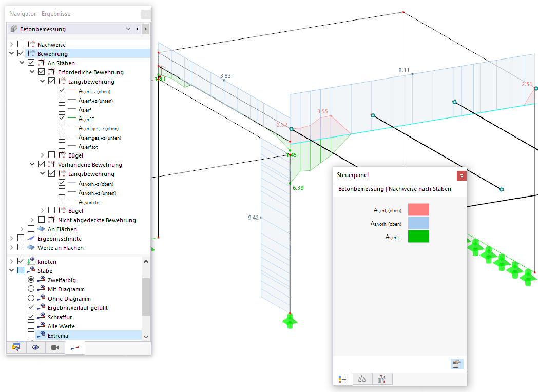Check As,vorh,tot checkbox

pyautogui.click(x=62, y=201)
